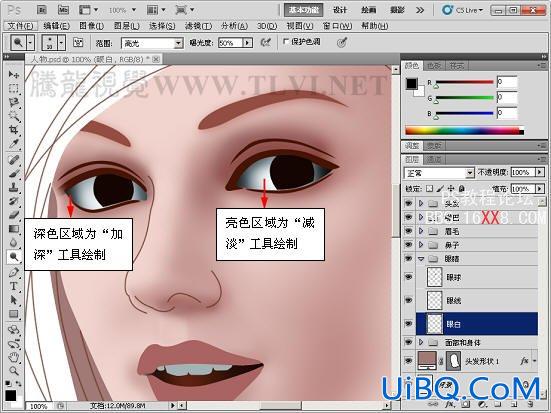551x413 pixels.
Task: Hide the 眼白 layer
Action: point(408,323)
